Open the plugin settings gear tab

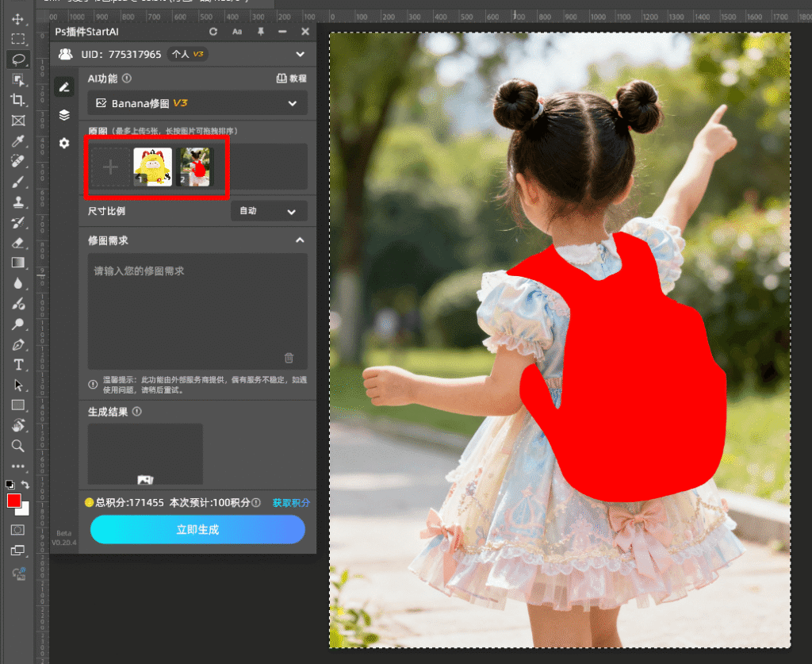tap(64, 143)
